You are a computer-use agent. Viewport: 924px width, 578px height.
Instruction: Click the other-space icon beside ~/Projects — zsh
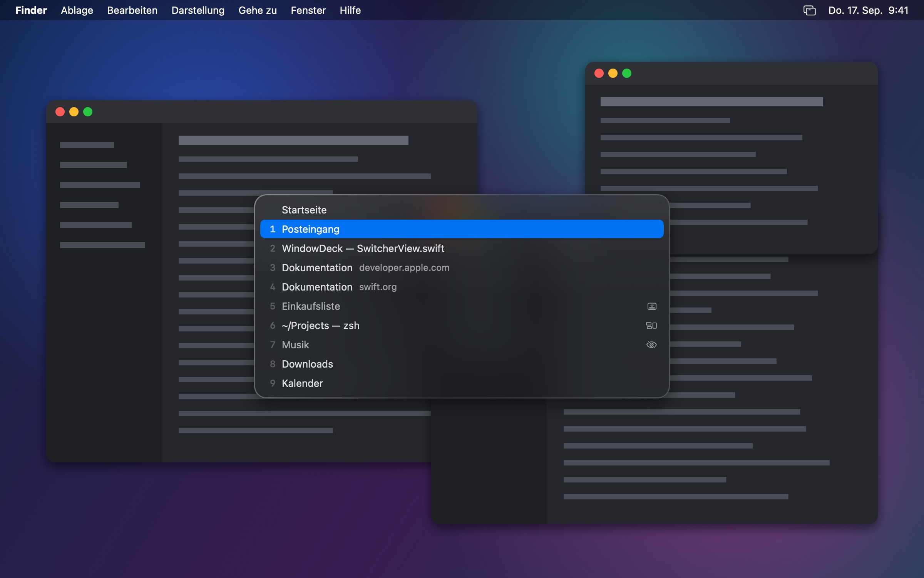point(651,326)
